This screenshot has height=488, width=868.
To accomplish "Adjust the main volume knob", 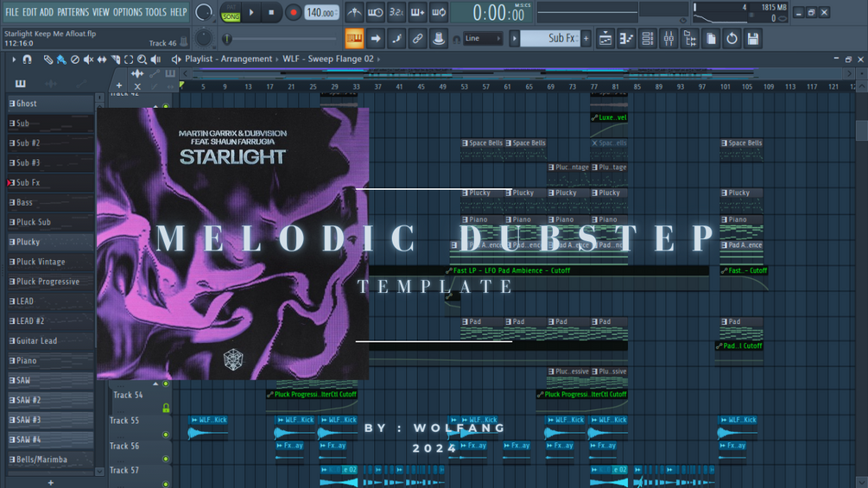I will (x=204, y=12).
